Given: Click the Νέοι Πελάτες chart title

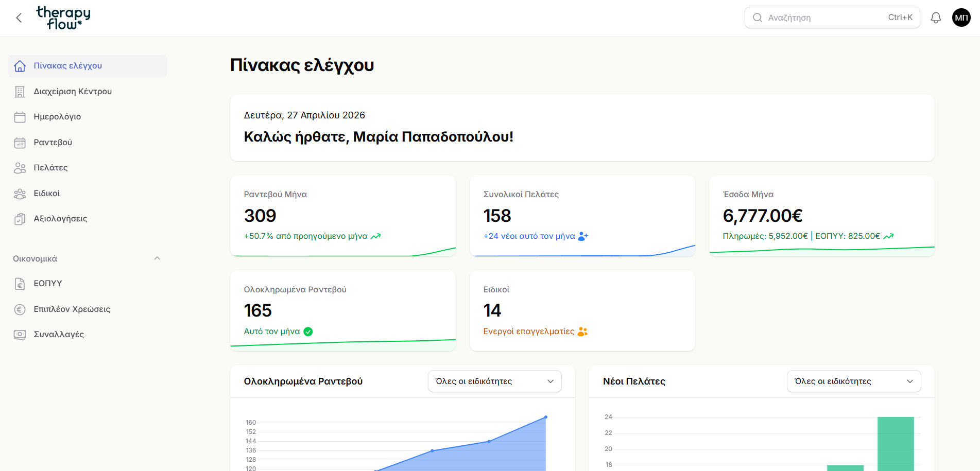Looking at the screenshot, I should [634, 381].
